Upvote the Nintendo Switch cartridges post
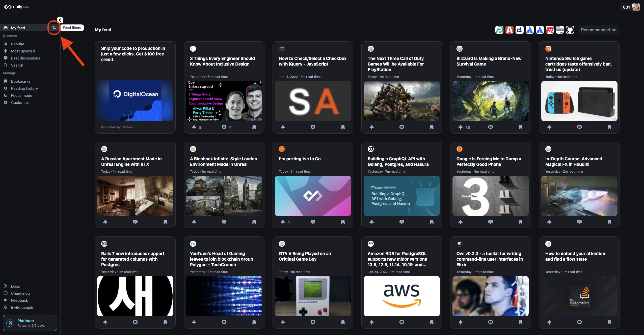 pos(549,127)
